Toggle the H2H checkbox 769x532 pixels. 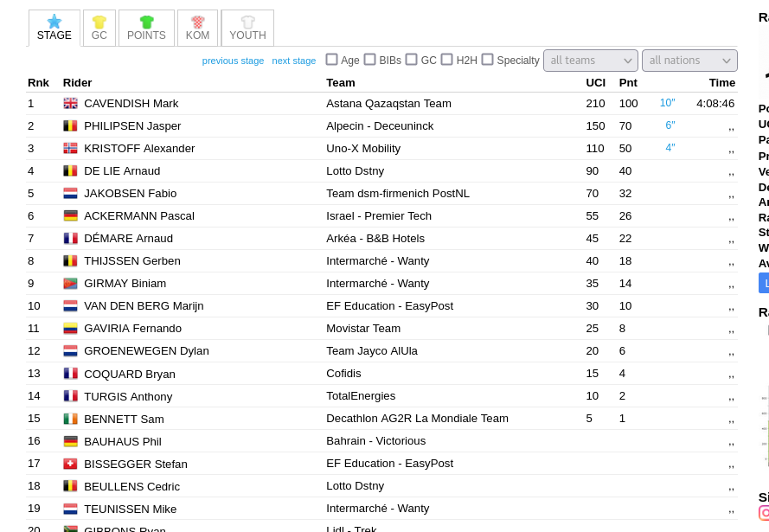447,60
